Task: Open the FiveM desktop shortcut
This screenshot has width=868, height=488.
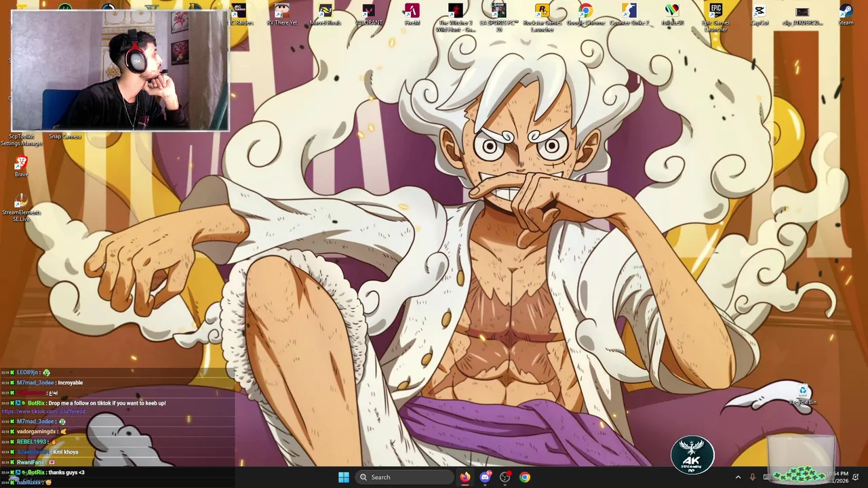Action: 412,14
